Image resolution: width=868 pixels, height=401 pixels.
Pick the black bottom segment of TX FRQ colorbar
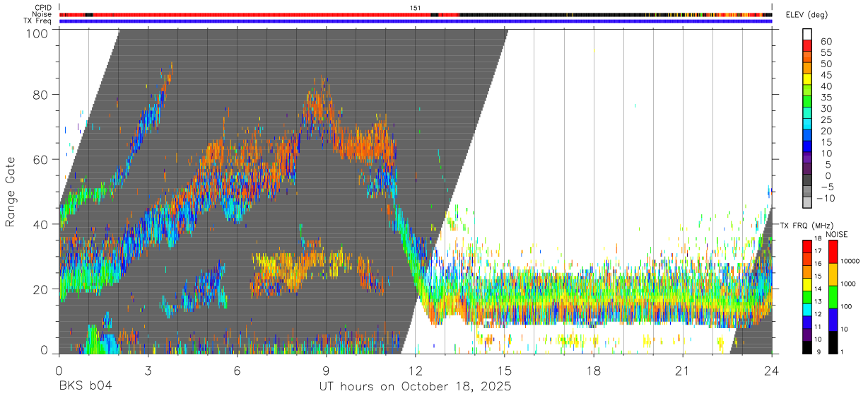pyautogui.click(x=807, y=348)
